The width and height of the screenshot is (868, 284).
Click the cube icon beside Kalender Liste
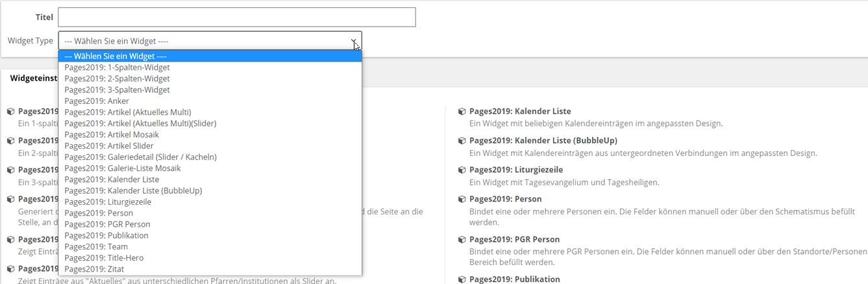click(x=462, y=112)
